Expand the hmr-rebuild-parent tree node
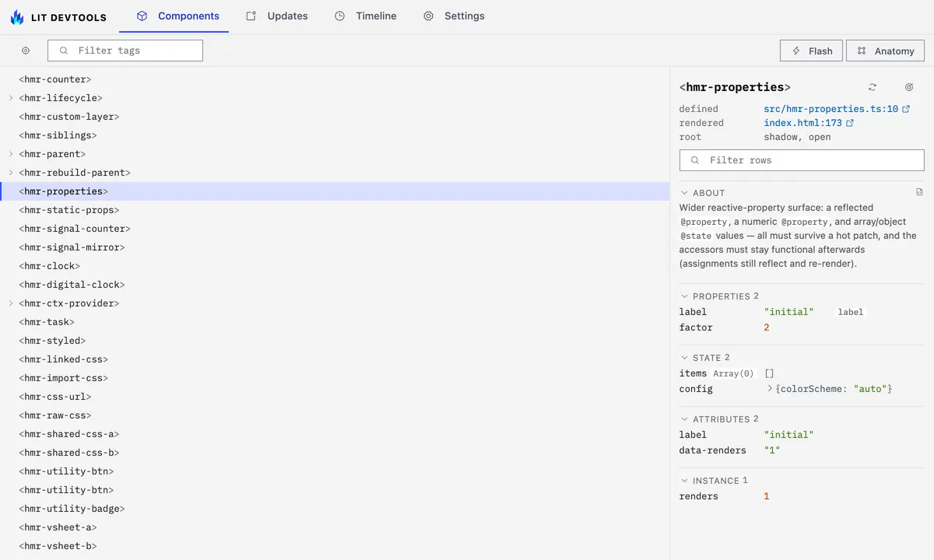Viewport: 934px width, 560px height. click(11, 173)
